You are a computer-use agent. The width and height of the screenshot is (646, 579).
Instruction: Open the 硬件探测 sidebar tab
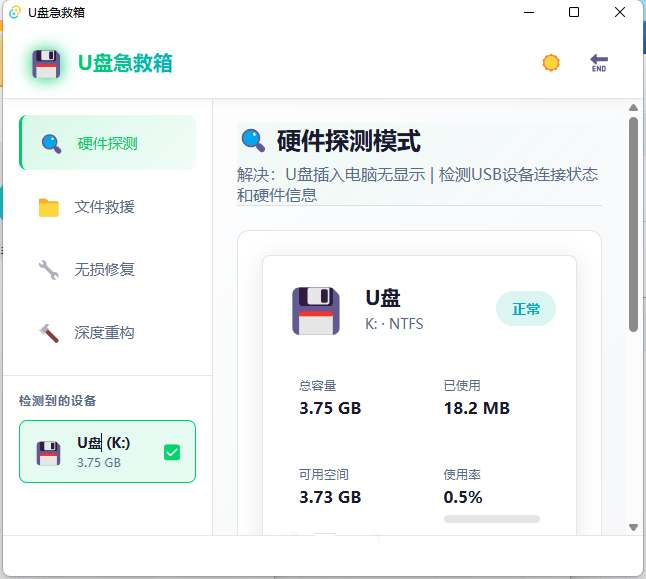(107, 143)
